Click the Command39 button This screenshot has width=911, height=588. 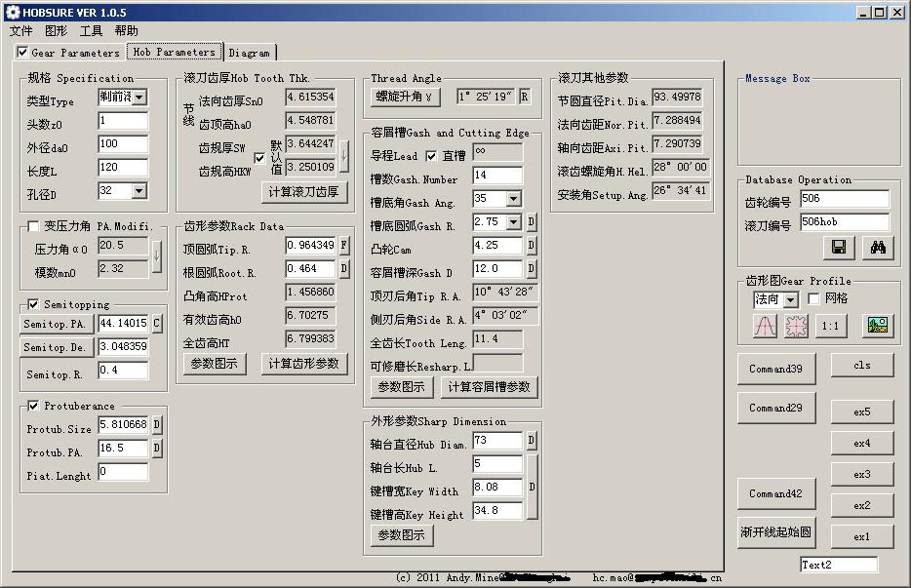(x=775, y=369)
